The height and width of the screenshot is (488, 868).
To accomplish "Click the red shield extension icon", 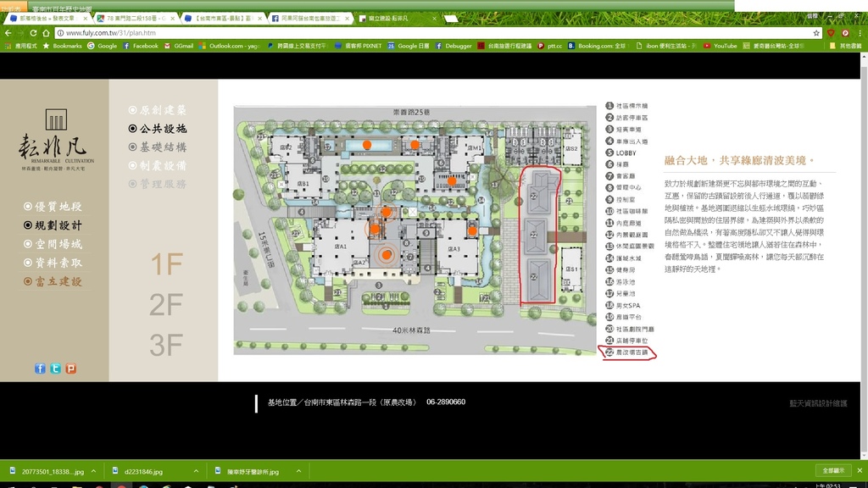I will point(831,33).
